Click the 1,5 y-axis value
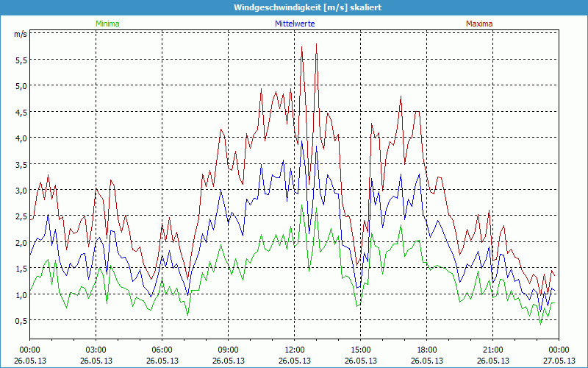The image size is (588, 368). tap(21, 268)
